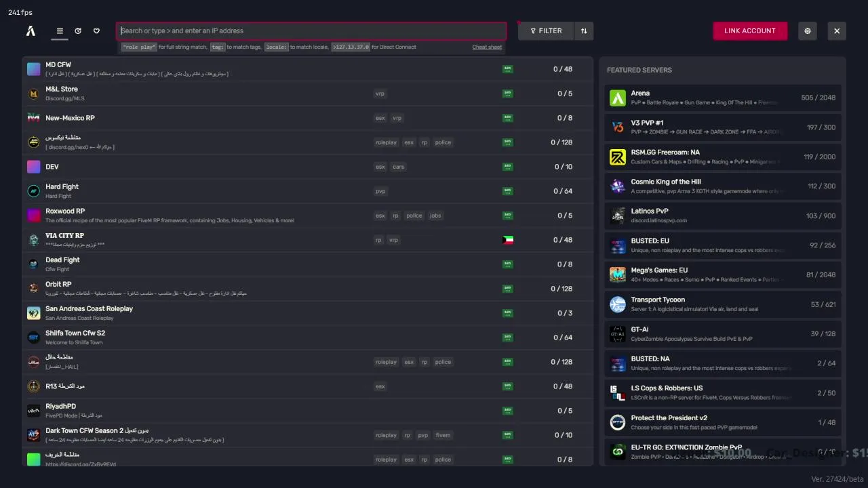Click the Arena featured server logo

coord(617,98)
